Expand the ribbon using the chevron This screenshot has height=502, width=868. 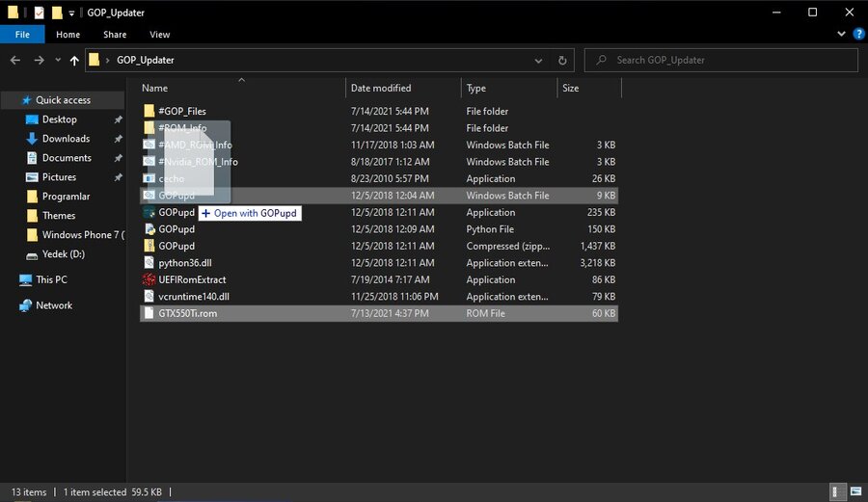pyautogui.click(x=838, y=35)
